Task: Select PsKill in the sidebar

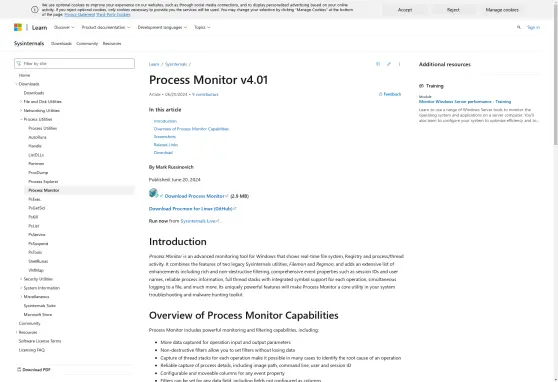Action: click(33, 217)
